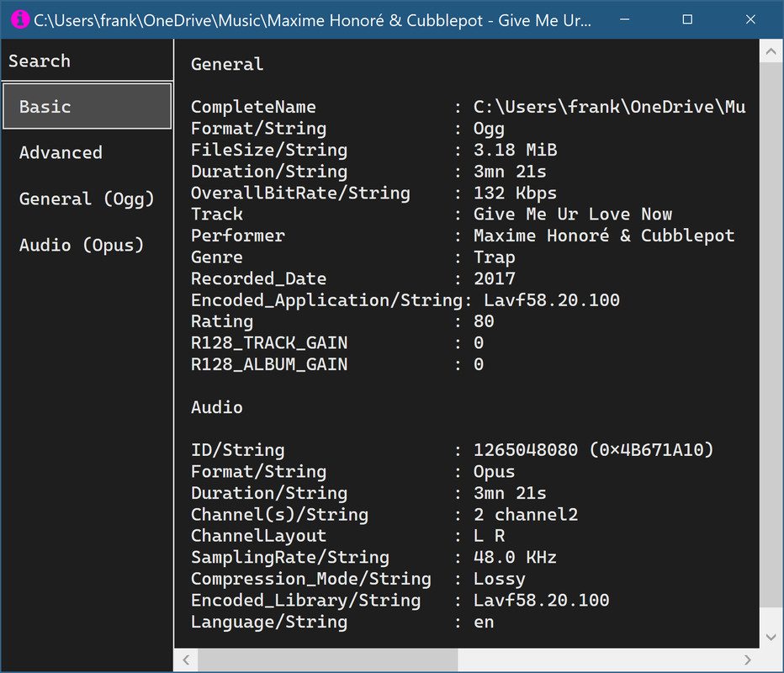784x673 pixels.
Task: Close the media info window
Action: [x=750, y=19]
